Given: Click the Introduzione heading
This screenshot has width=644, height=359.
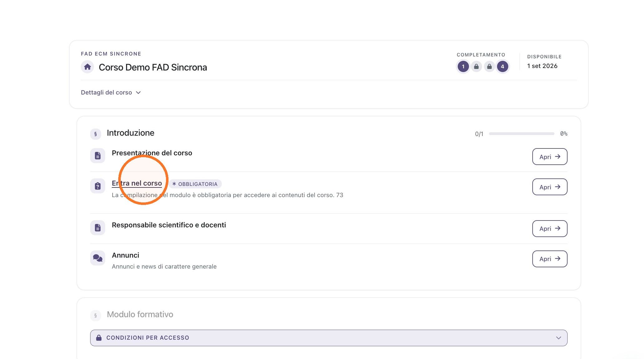Looking at the screenshot, I should tap(130, 133).
